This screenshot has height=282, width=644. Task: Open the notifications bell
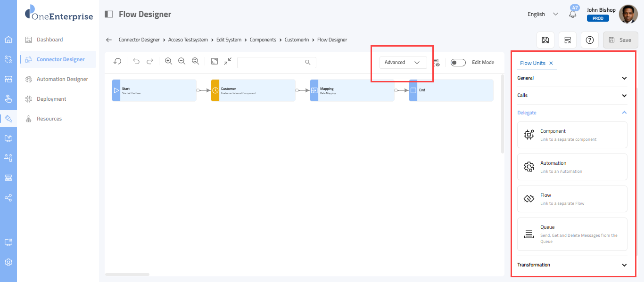click(x=573, y=14)
